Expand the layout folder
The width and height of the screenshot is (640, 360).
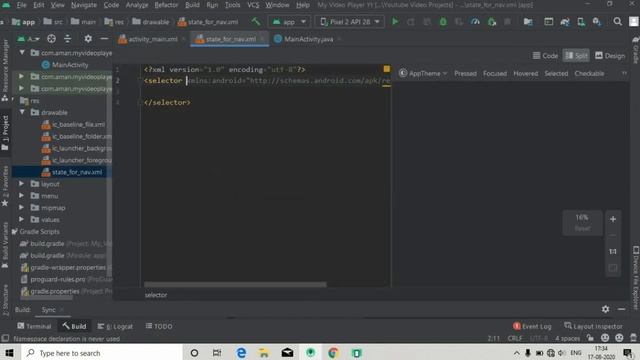pyautogui.click(x=21, y=184)
